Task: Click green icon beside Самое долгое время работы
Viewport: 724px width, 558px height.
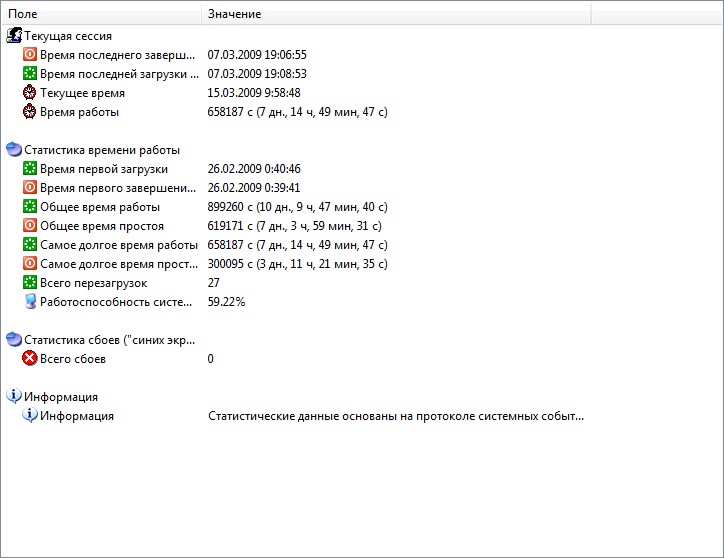Action: point(30,244)
